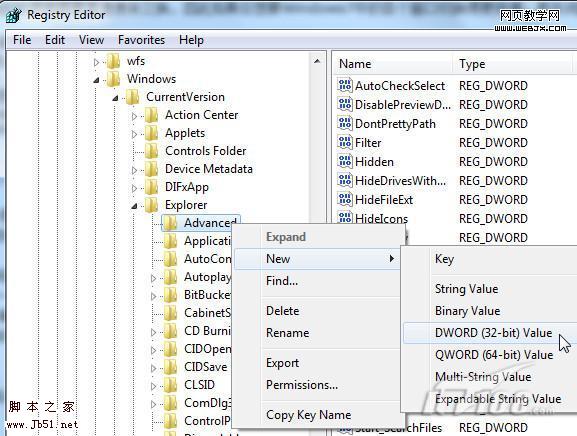Select the Controls Folder tree item
Image resolution: width=577 pixels, height=436 pixels.
205,151
